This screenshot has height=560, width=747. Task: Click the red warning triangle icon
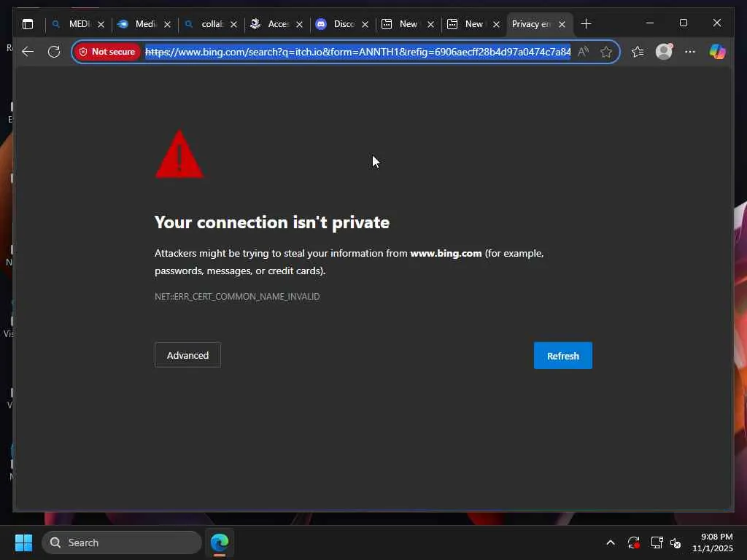point(179,155)
